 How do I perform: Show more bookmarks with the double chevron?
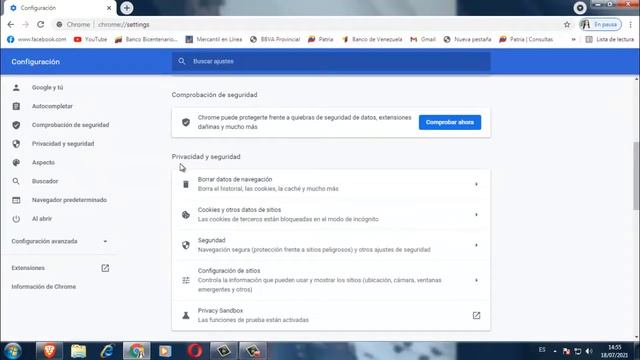coord(573,40)
